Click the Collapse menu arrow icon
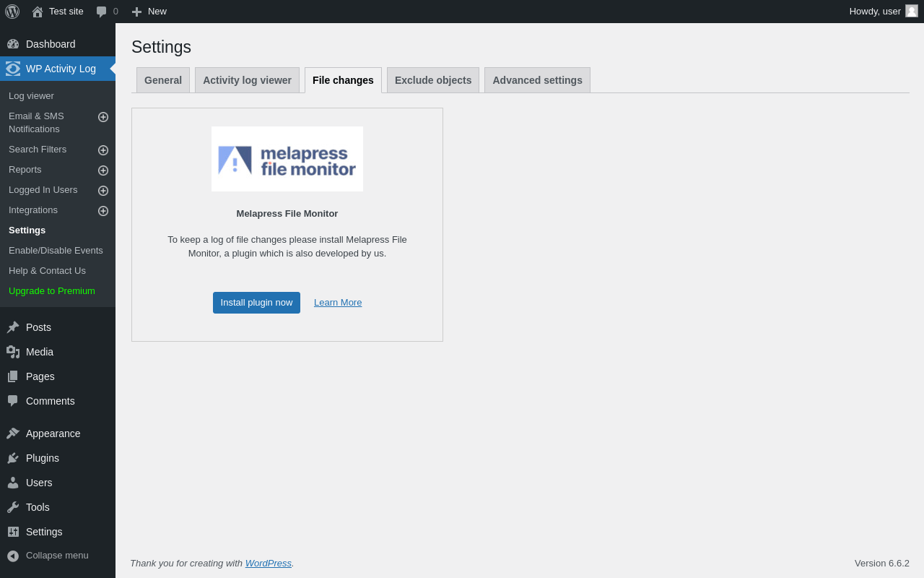Viewport: 924px width, 578px height. 13,556
